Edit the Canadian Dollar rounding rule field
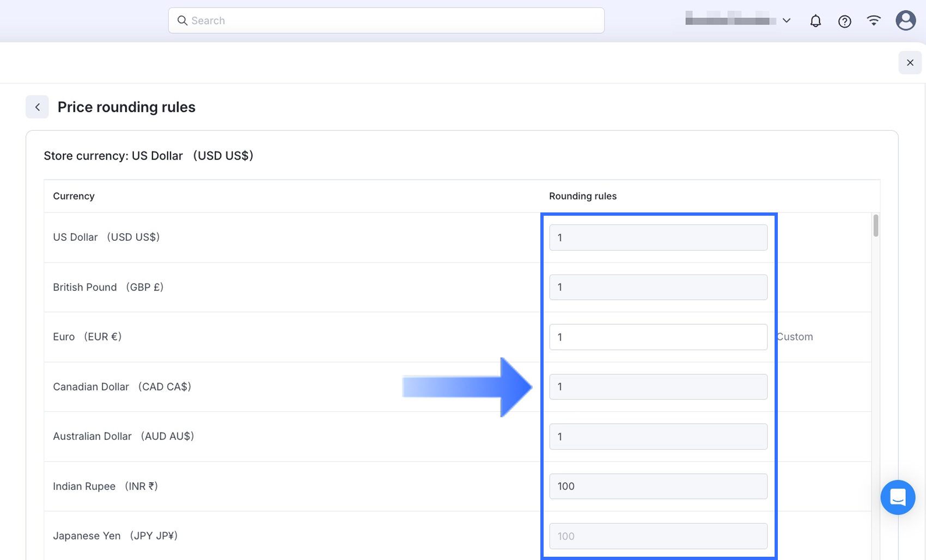 [658, 387]
